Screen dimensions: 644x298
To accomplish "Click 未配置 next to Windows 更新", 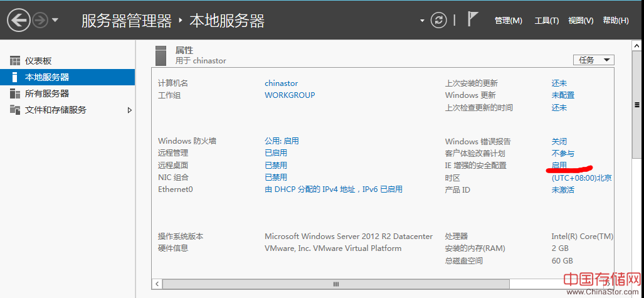I will click(562, 95).
